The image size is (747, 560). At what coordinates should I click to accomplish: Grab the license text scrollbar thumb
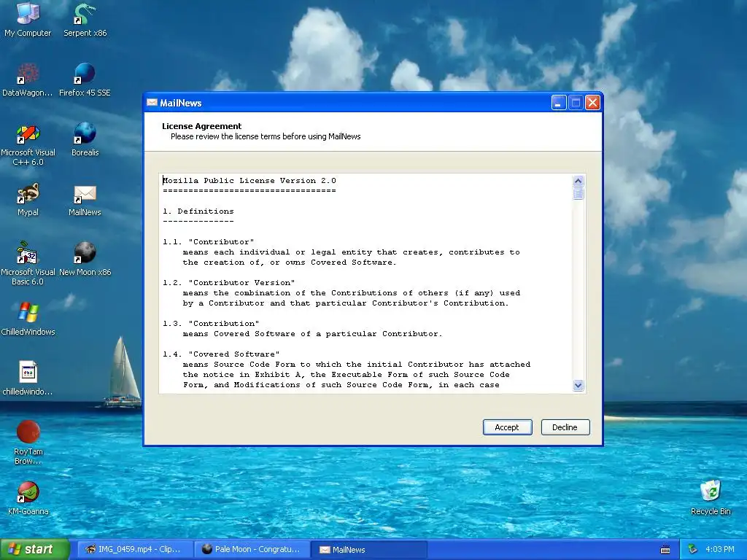click(x=578, y=193)
